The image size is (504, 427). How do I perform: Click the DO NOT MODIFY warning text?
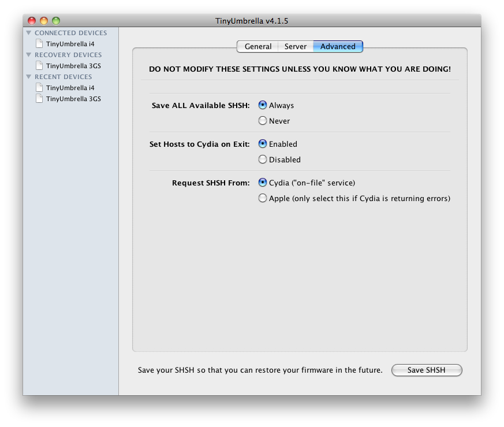300,69
